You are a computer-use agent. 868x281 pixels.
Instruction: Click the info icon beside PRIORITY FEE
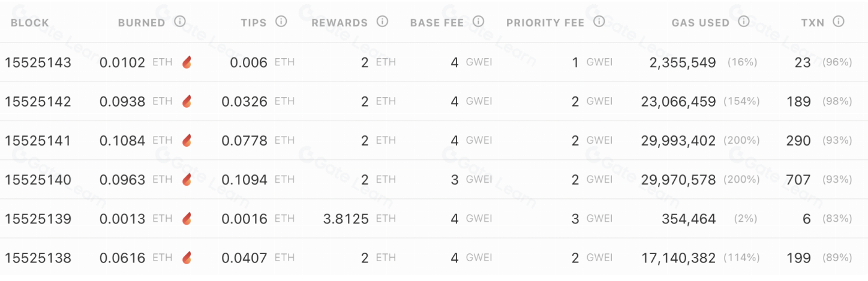point(599,22)
